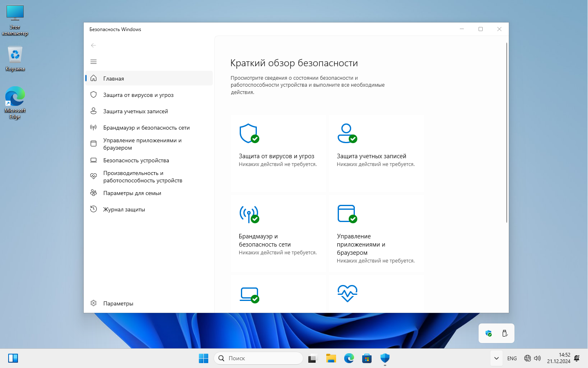Expand the hidden tray icons chevron

click(x=496, y=358)
